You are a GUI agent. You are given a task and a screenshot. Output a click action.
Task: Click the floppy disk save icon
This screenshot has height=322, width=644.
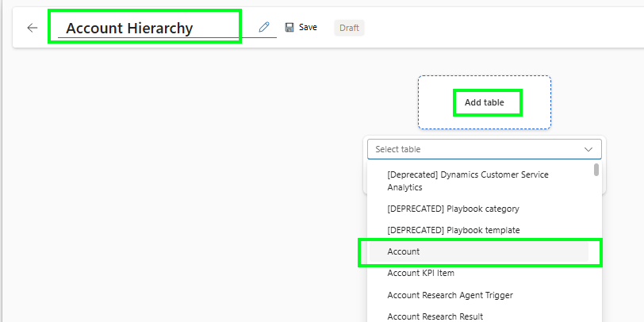point(289,27)
